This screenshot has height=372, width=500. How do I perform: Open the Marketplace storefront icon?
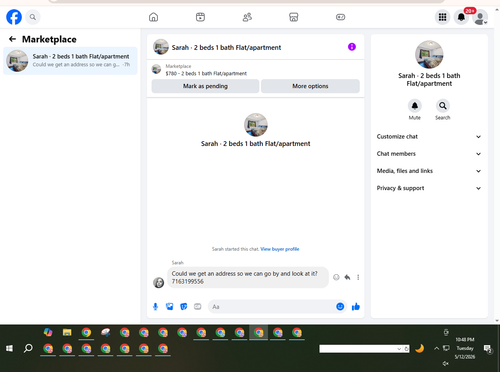tap(294, 17)
